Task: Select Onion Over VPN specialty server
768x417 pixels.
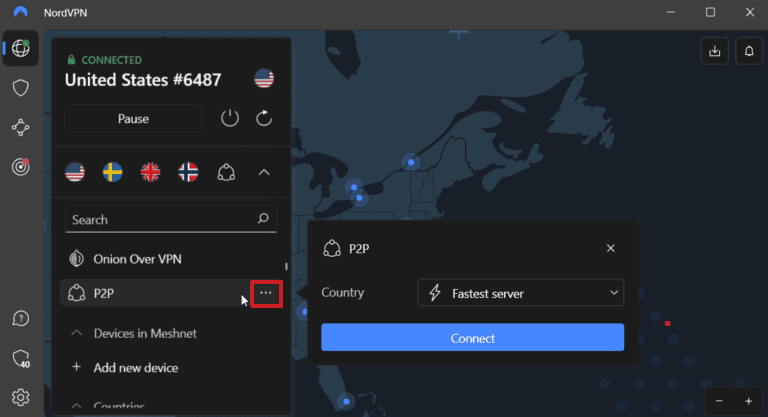Action: 137,258
